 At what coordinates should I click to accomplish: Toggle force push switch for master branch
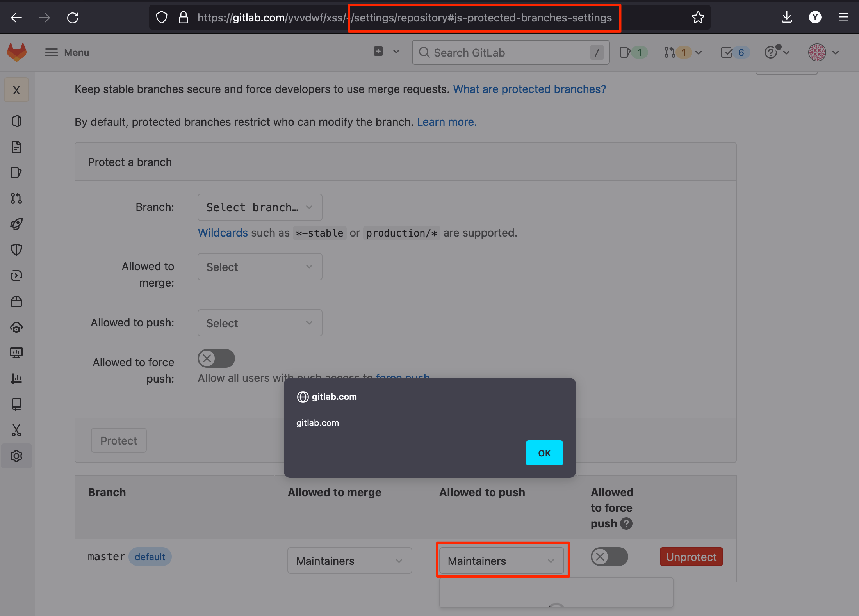click(x=609, y=557)
